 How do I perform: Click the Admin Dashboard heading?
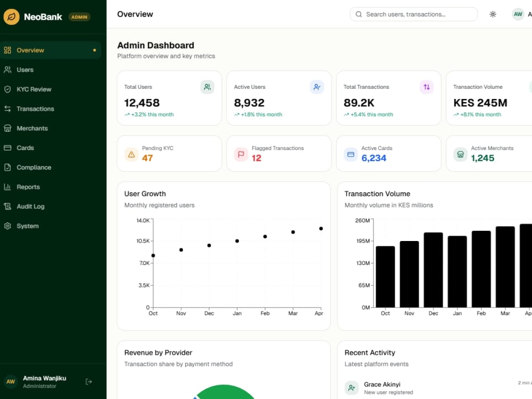click(x=156, y=45)
